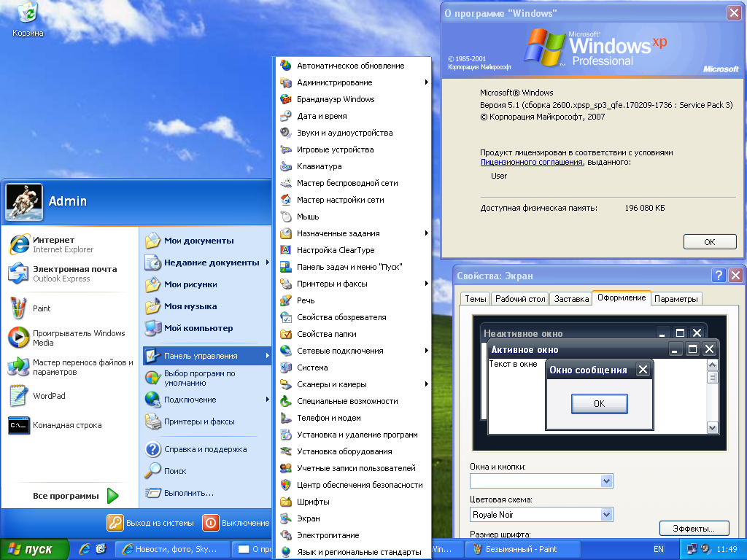Open Windows Media Player from the Start menu

pyautogui.click(x=69, y=338)
